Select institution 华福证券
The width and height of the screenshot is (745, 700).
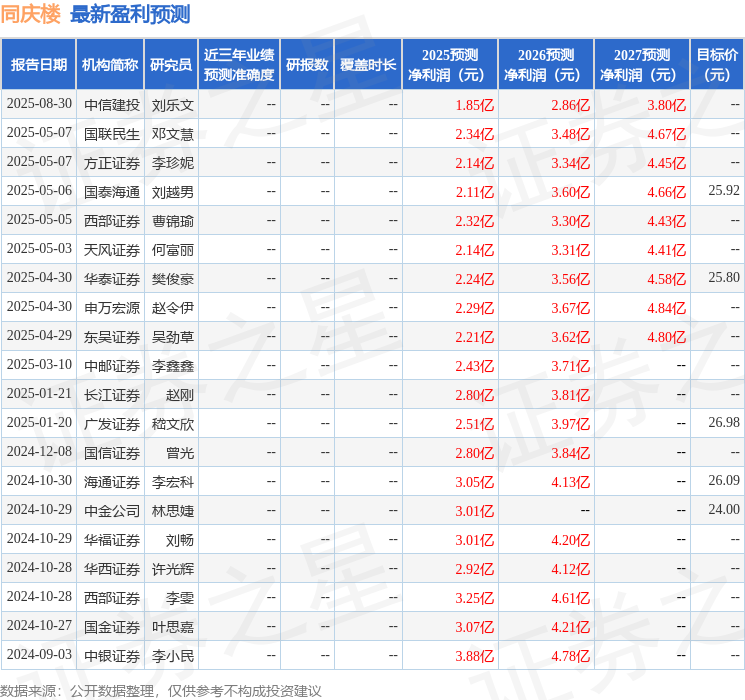[112, 540]
